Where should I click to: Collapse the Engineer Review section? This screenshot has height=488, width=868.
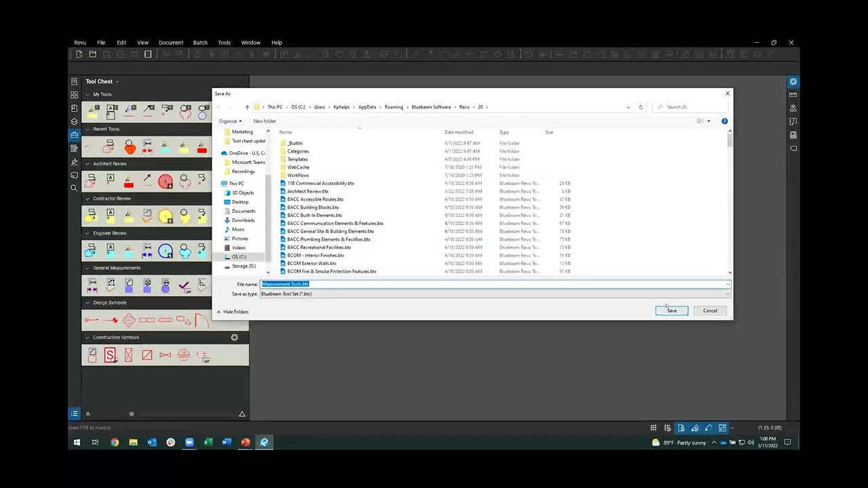[x=87, y=233]
